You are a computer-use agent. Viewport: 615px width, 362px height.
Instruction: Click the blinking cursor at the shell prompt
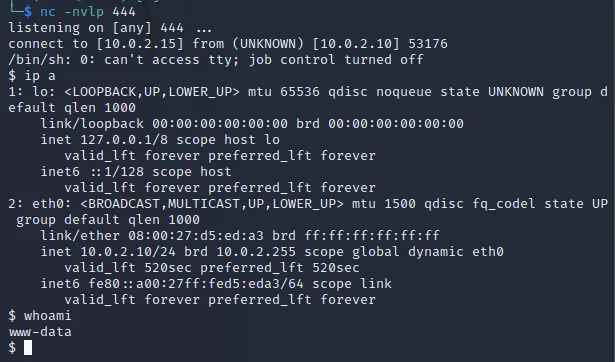[28, 347]
